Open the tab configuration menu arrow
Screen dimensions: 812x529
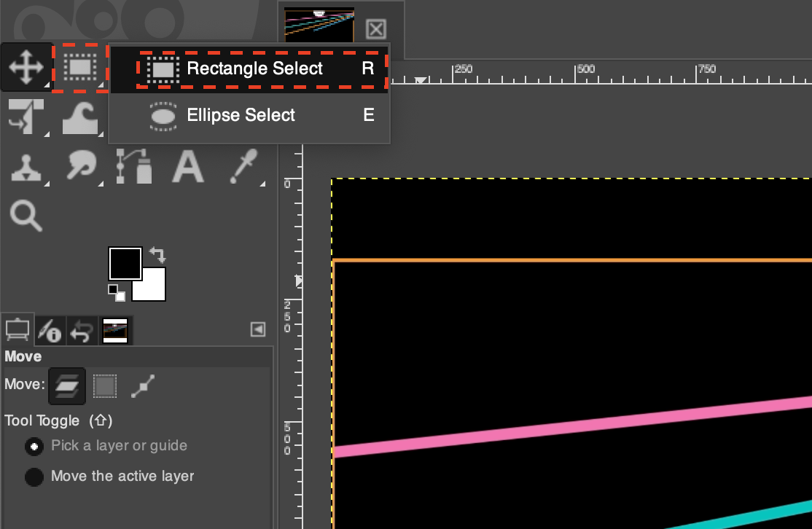coord(258,329)
